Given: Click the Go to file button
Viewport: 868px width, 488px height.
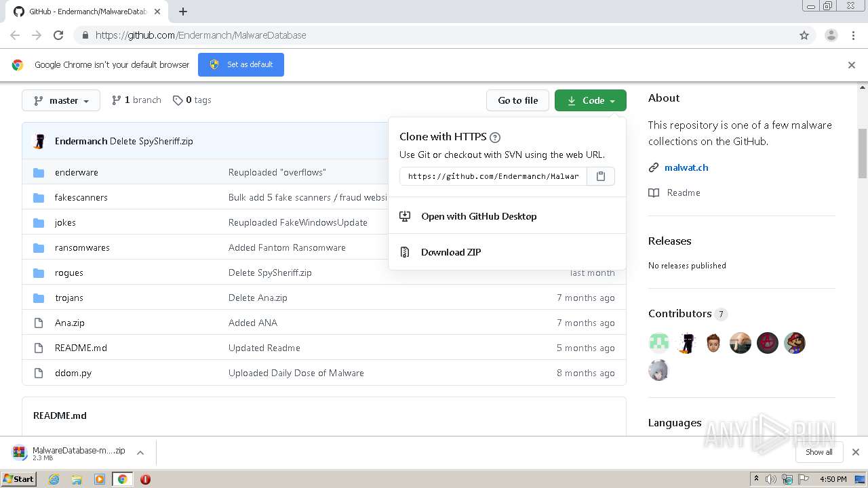Looking at the screenshot, I should point(517,100).
